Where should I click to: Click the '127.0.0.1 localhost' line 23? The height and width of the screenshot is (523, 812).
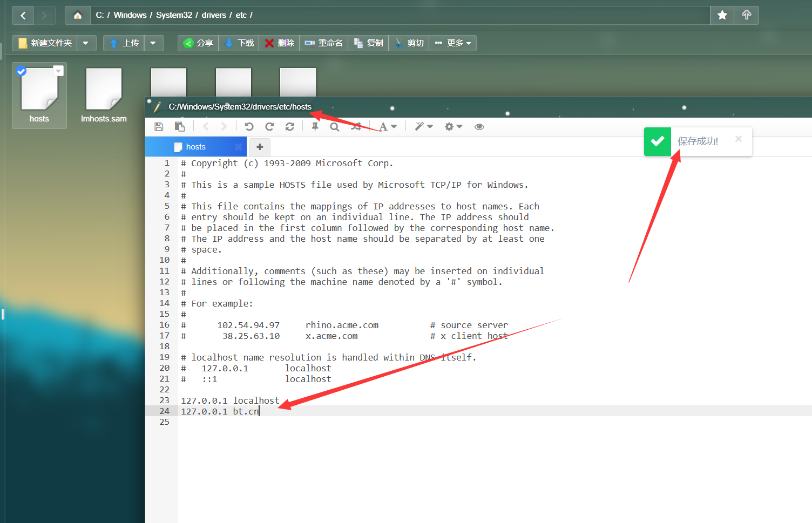pyautogui.click(x=230, y=400)
